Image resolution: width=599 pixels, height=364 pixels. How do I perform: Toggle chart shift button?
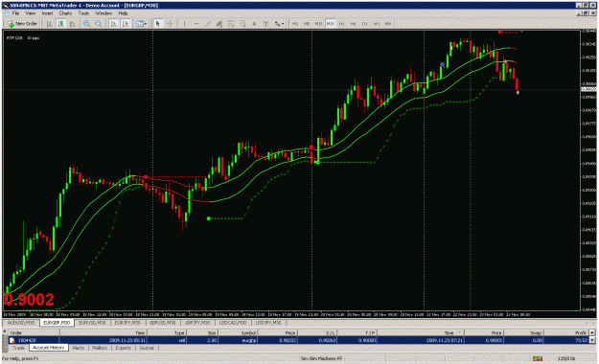click(125, 24)
